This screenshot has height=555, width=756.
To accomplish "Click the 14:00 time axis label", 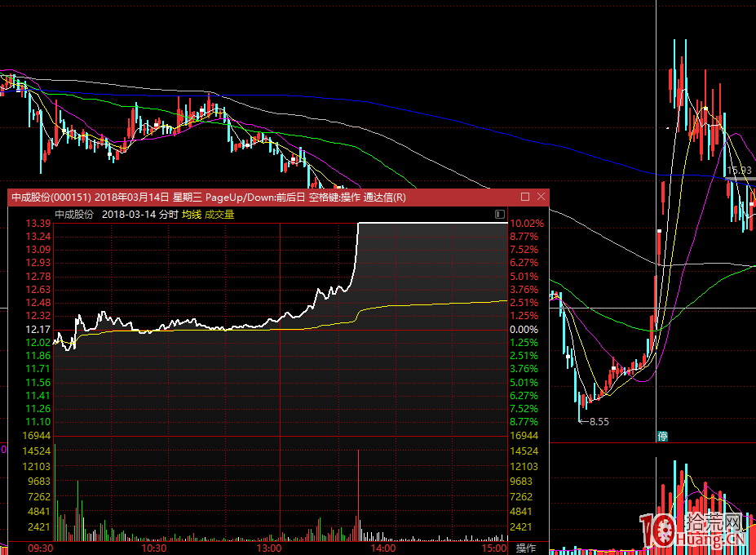I will point(382,548).
